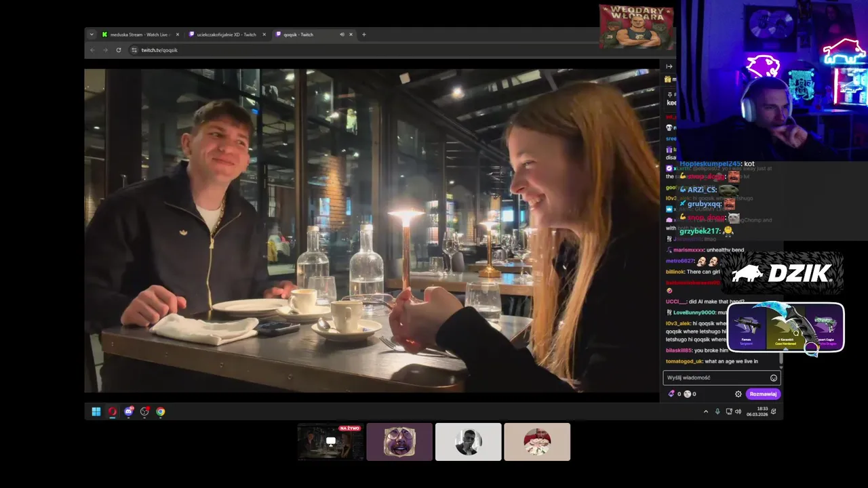Select the grey background avatar participant
The width and height of the screenshot is (868, 488).
click(x=469, y=442)
